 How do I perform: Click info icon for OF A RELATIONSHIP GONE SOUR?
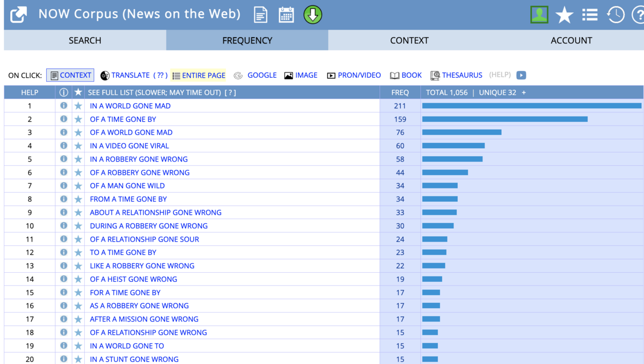[64, 239]
